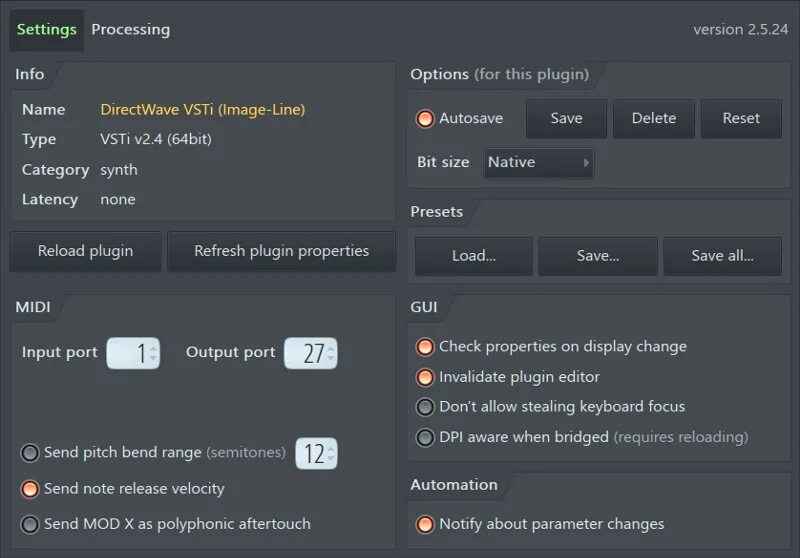The height and width of the screenshot is (558, 800).
Task: Click the Input port number field
Action: pyautogui.click(x=133, y=353)
